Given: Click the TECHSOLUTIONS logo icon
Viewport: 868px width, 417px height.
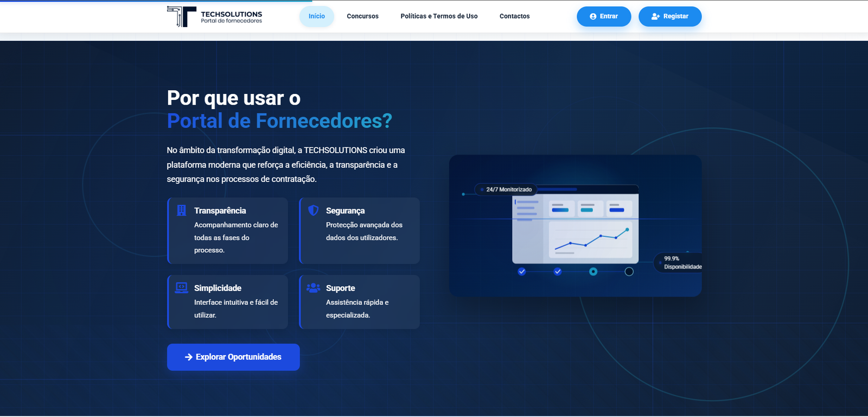Looking at the screenshot, I should pyautogui.click(x=182, y=16).
